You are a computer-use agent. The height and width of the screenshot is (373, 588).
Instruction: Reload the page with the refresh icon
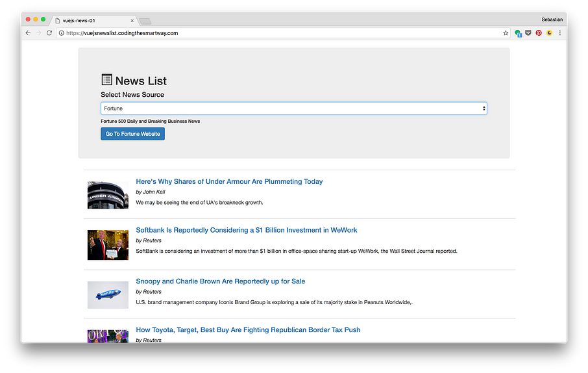[x=49, y=33]
